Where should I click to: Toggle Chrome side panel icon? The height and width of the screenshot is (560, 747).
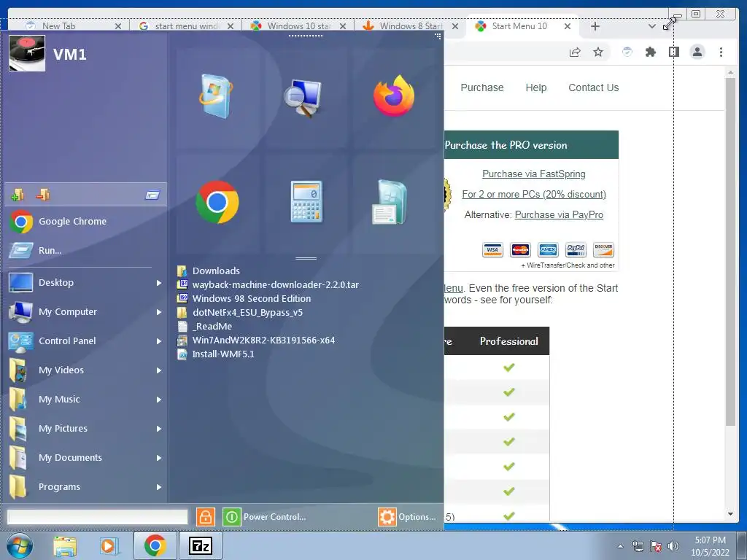pyautogui.click(x=673, y=52)
